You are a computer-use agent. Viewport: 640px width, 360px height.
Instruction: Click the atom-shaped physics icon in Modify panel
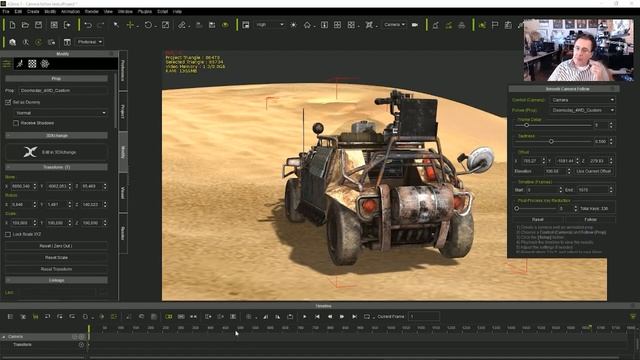pos(45,64)
